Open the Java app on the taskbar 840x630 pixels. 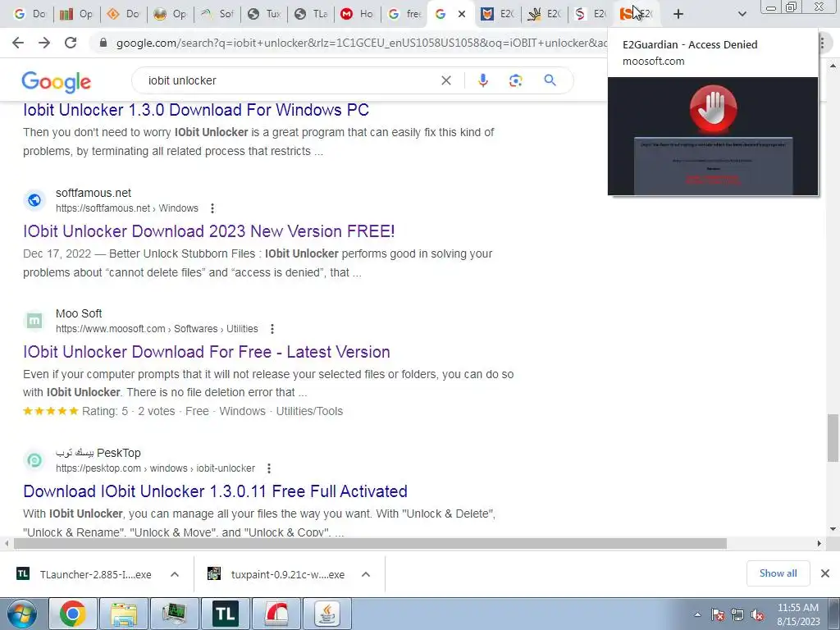click(326, 614)
